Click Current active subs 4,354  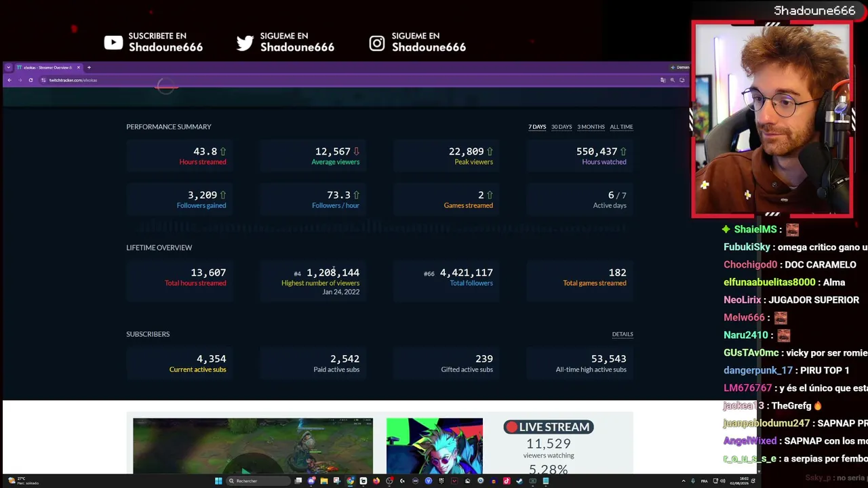211,359
